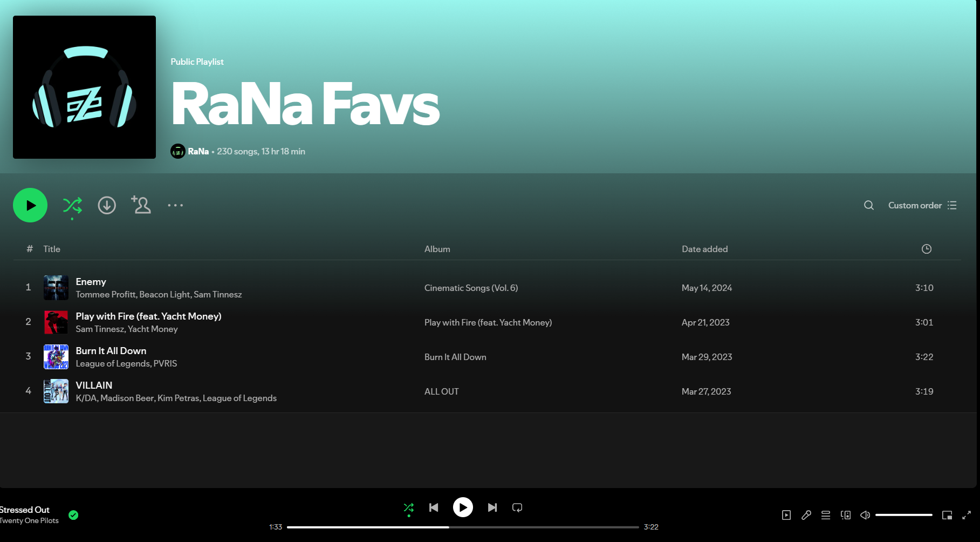The width and height of the screenshot is (980, 542).
Task: Open the Lyrics view
Action: tap(806, 515)
